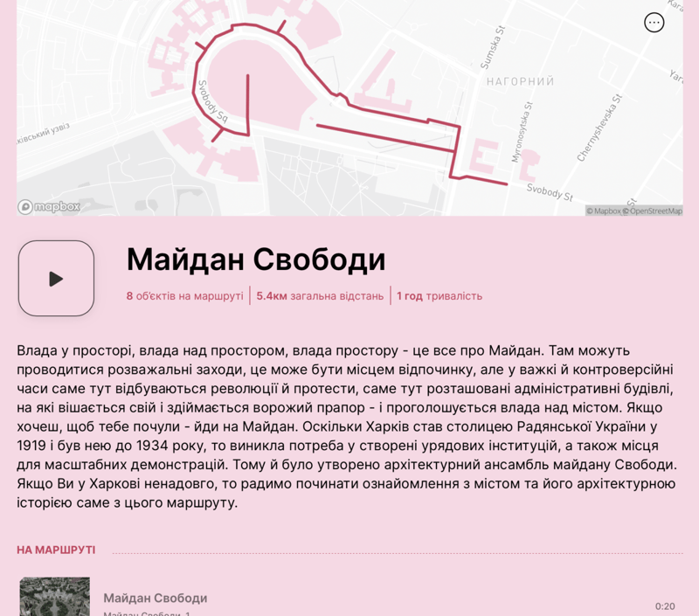The image size is (699, 616).
Task: Click the '8 об'єктів на маршруті' stat
Action: 184,296
